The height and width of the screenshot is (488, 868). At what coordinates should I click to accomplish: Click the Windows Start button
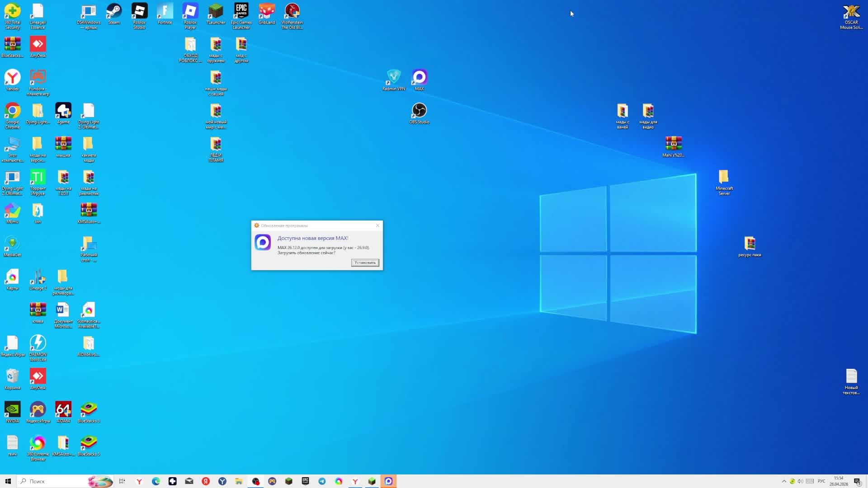click(x=8, y=481)
